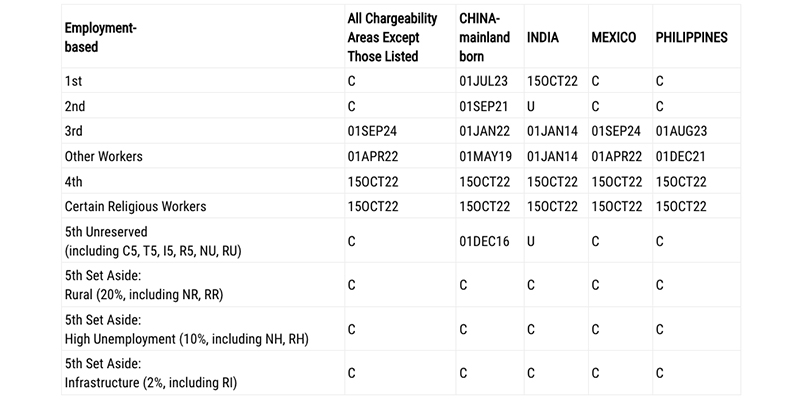Select the INDIA column header

click(543, 37)
